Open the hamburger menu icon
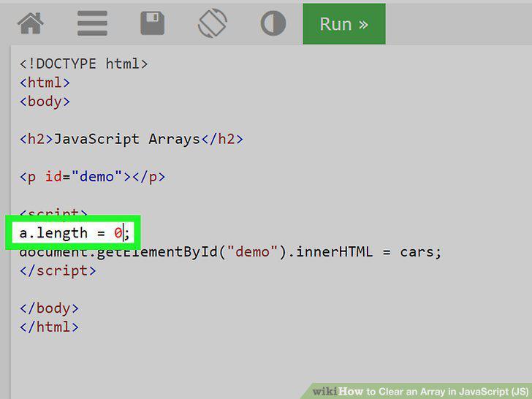 click(x=92, y=23)
